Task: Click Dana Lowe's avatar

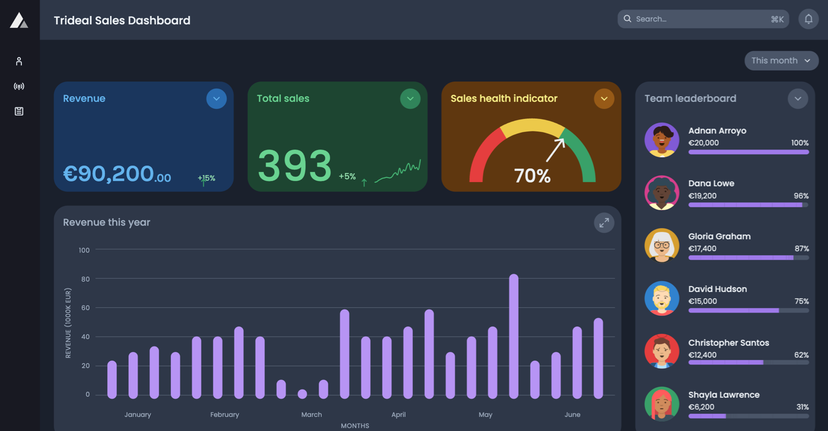Action: tap(662, 192)
